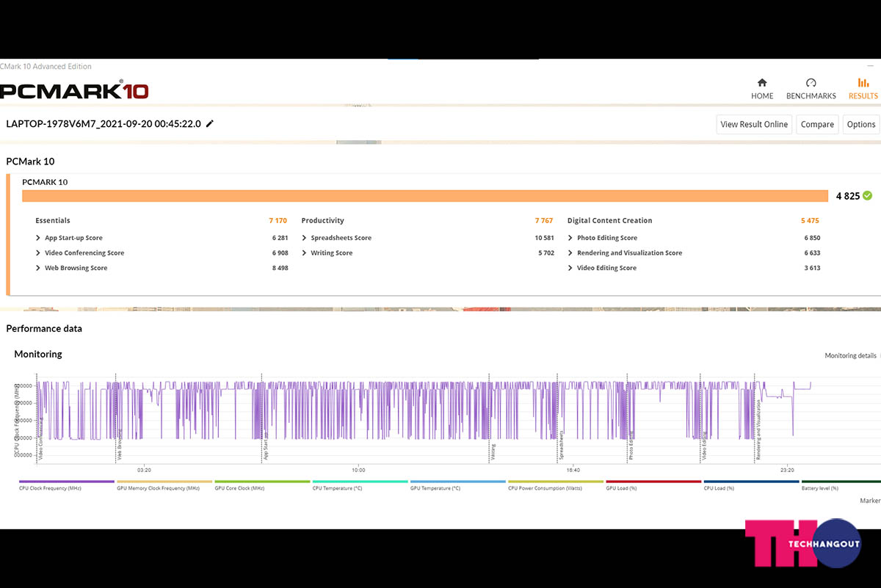
Task: Click the Productivity heading
Action: pyautogui.click(x=322, y=220)
